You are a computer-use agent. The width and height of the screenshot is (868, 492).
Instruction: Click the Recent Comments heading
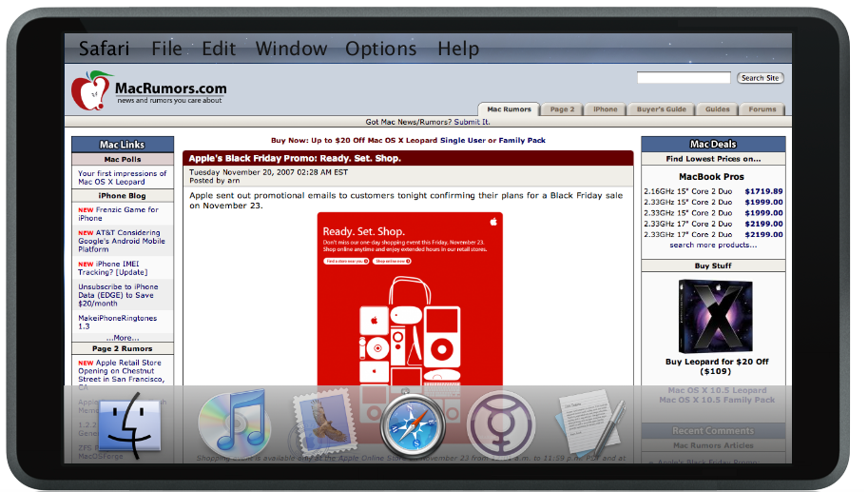(713, 430)
